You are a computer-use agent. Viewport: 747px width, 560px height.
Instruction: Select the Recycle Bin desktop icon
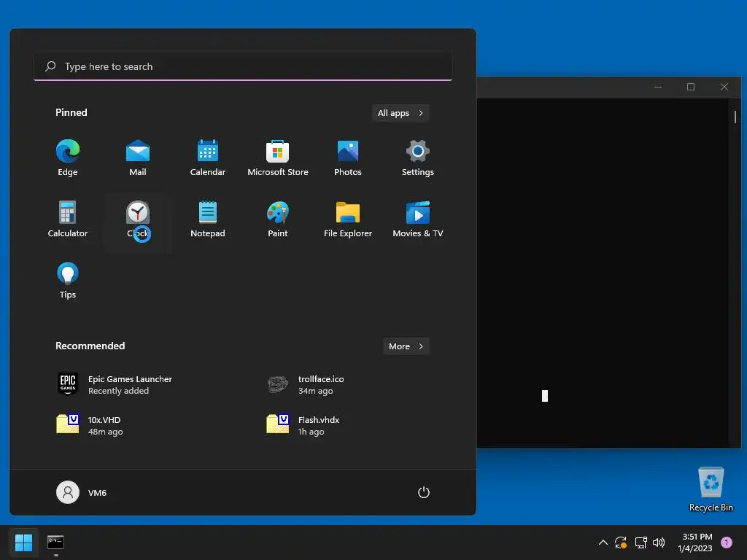tap(711, 489)
